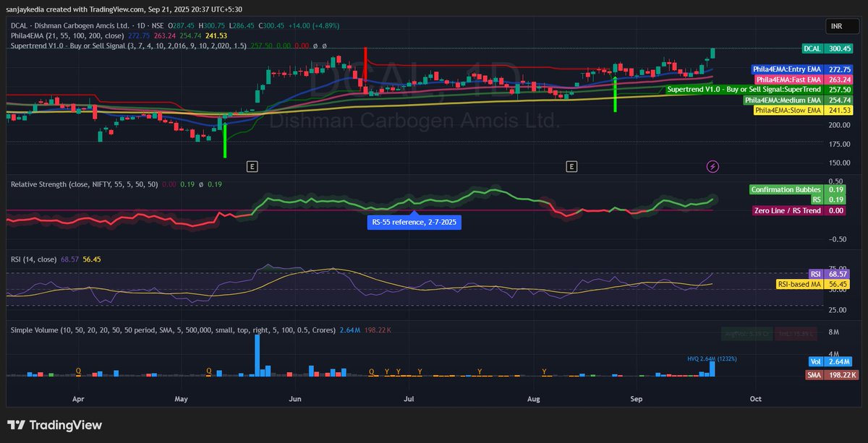Click the 150.00 price level on the axis
This screenshot has height=443, width=868.
click(839, 163)
